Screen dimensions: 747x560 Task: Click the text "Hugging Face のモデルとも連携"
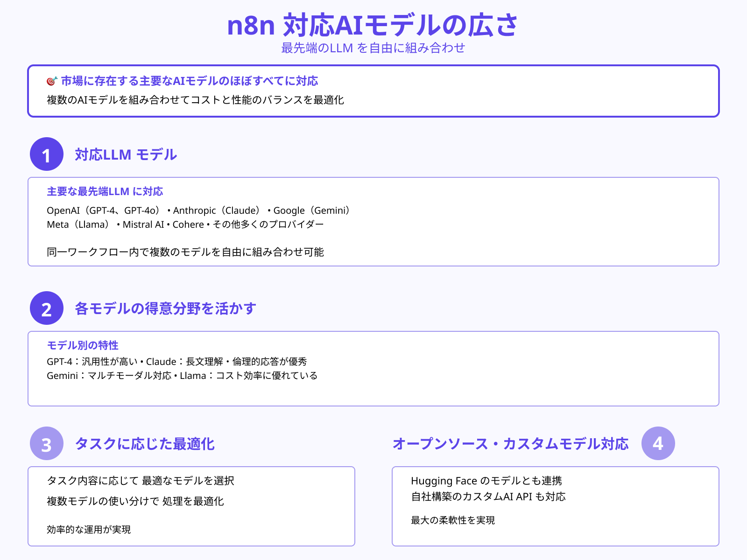(x=486, y=481)
